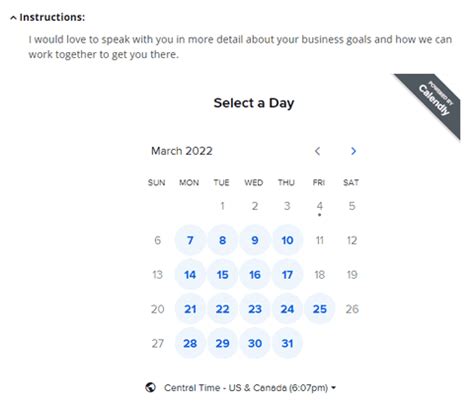Collapse the Instructions section chevron
This screenshot has width=474, height=401.
(13, 18)
